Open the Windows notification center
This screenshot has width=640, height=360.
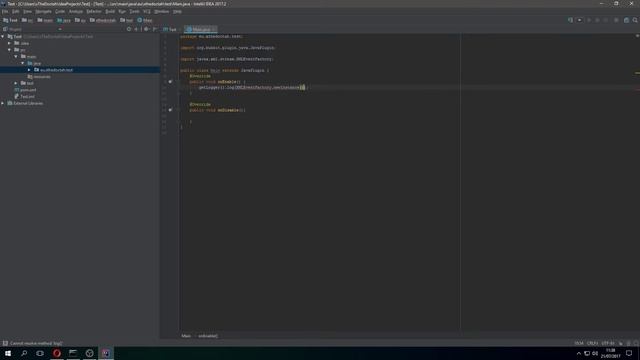629,353
